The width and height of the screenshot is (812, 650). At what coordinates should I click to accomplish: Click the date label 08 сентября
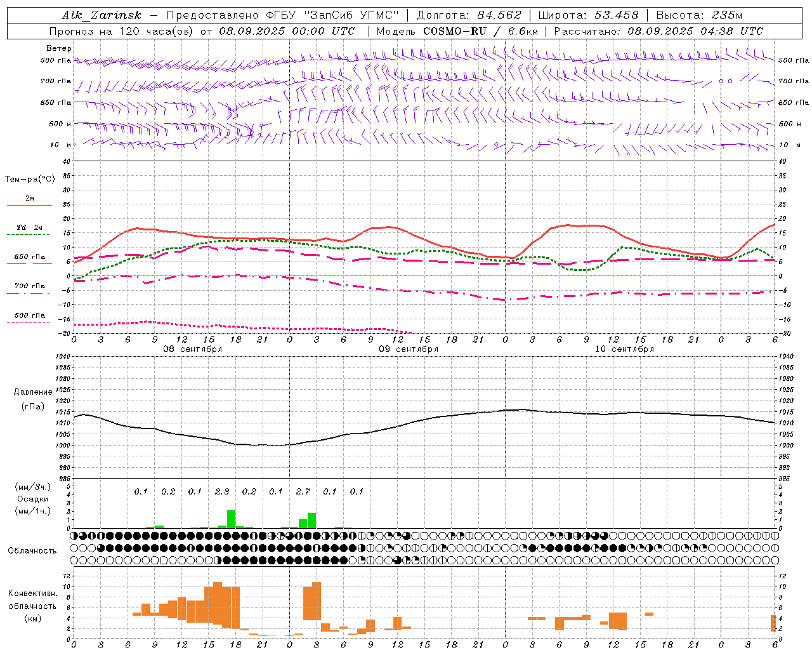click(193, 348)
